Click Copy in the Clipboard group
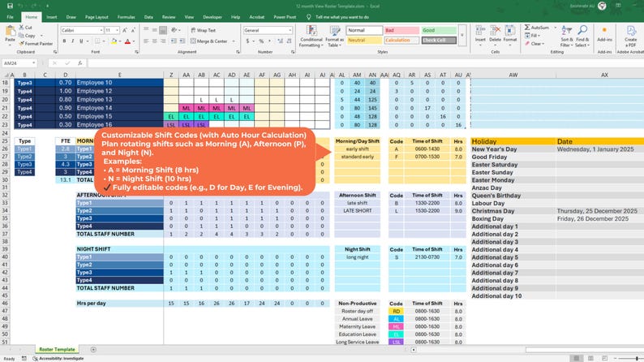This screenshot has width=644, height=362. (x=27, y=36)
